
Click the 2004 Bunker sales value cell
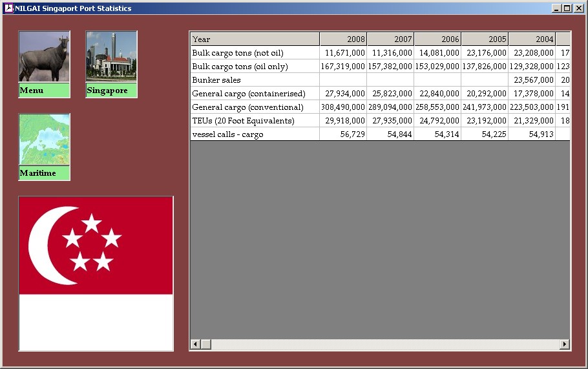click(x=532, y=80)
